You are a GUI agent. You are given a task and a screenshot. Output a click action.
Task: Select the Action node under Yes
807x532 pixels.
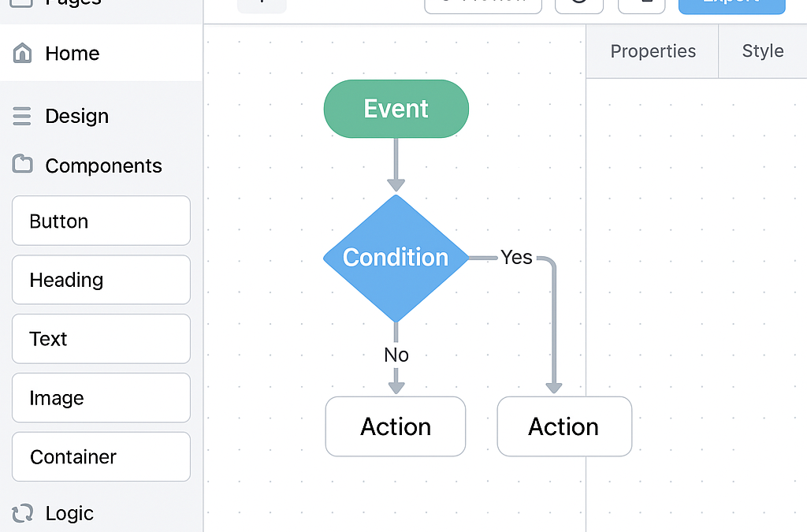click(564, 426)
